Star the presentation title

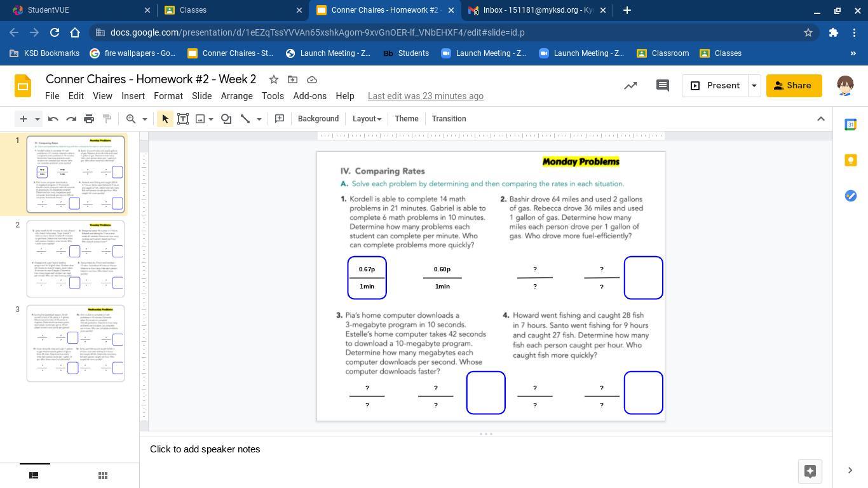tap(273, 79)
